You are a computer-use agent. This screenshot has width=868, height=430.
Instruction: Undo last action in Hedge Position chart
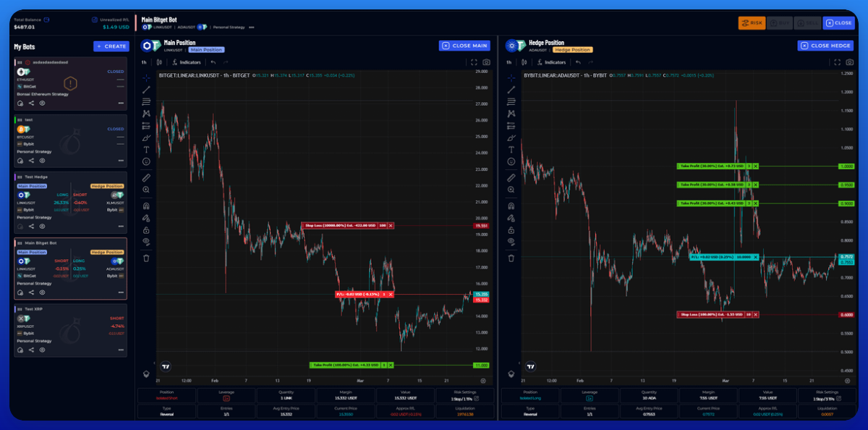click(579, 62)
